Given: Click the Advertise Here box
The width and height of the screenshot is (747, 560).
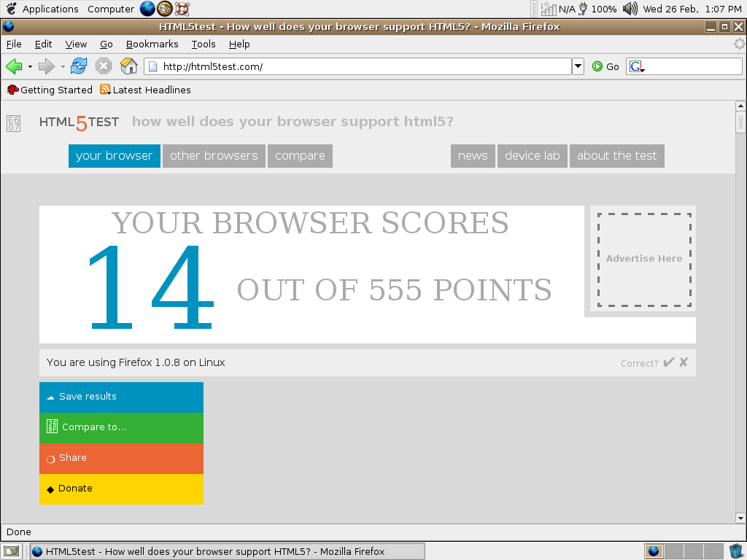Looking at the screenshot, I should coord(644,260).
